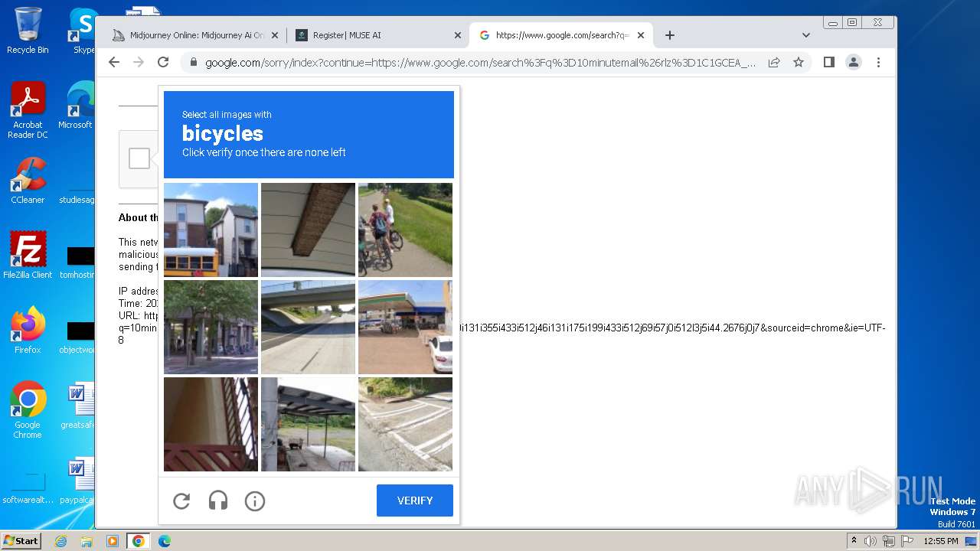Open File Explorer from taskbar
This screenshot has height=551, width=980.
pos(87,541)
